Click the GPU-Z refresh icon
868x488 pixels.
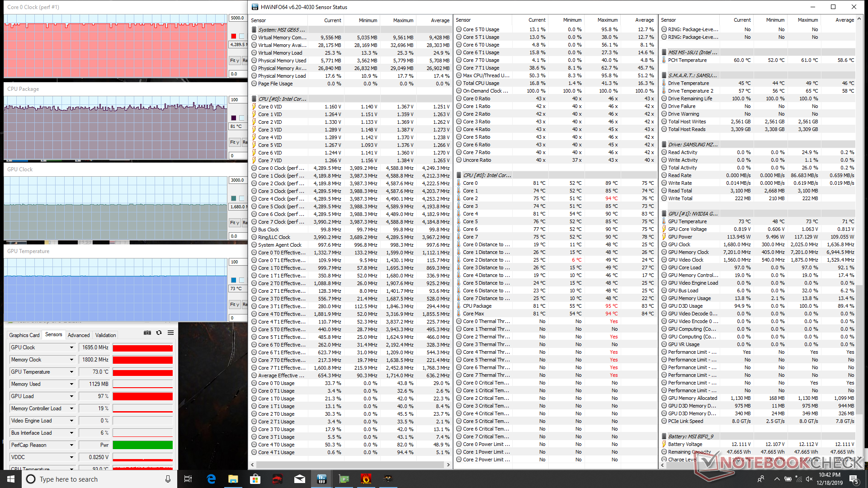[159, 333]
